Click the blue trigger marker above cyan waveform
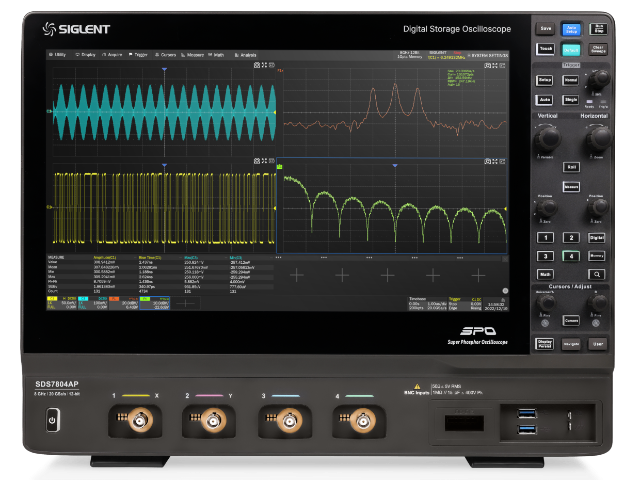 pos(164,70)
